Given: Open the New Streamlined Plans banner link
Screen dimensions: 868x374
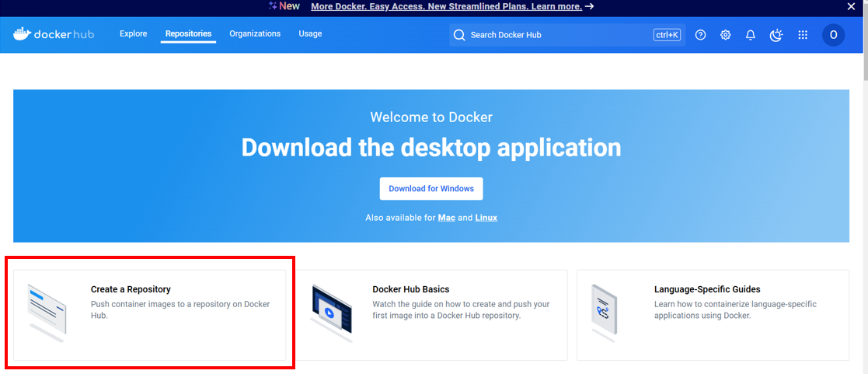Looking at the screenshot, I should tap(447, 7).
